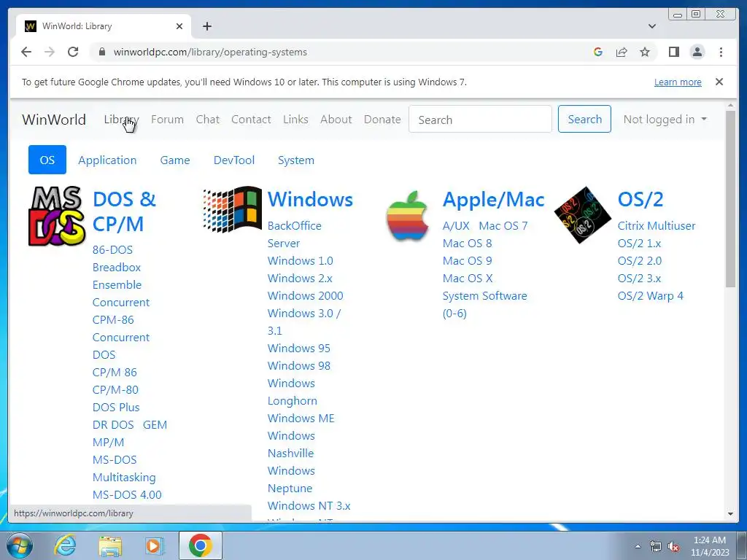Open Windows Media Player from taskbar
This screenshot has height=560, width=747.
(154, 545)
